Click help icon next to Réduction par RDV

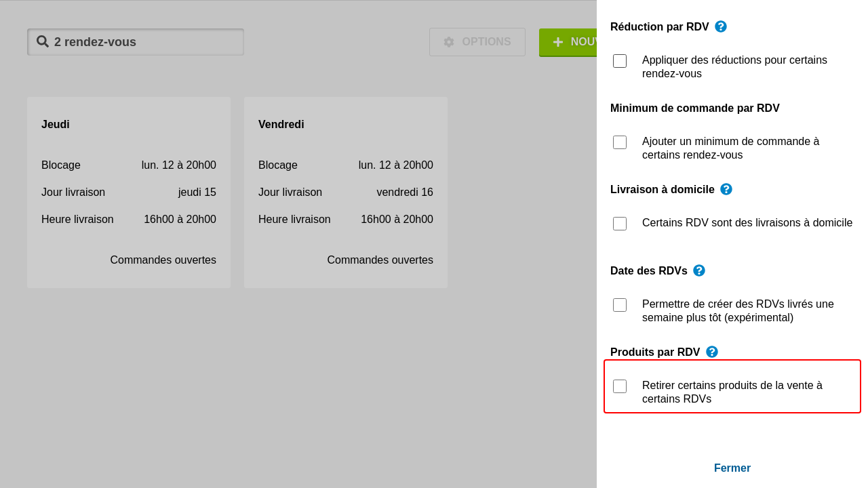[721, 26]
